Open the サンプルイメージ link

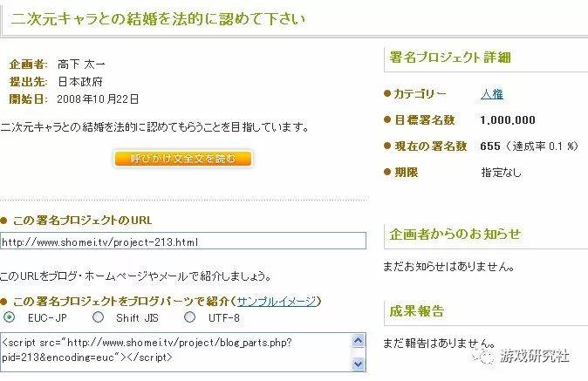click(x=277, y=301)
